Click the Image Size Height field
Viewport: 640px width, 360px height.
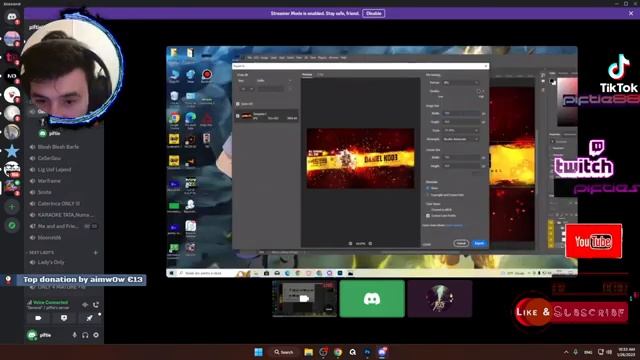click(x=461, y=122)
